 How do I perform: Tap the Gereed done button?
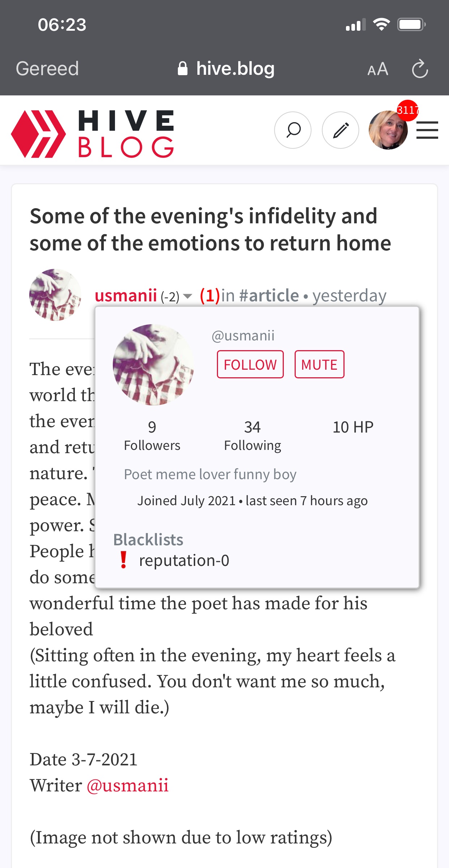click(x=47, y=69)
